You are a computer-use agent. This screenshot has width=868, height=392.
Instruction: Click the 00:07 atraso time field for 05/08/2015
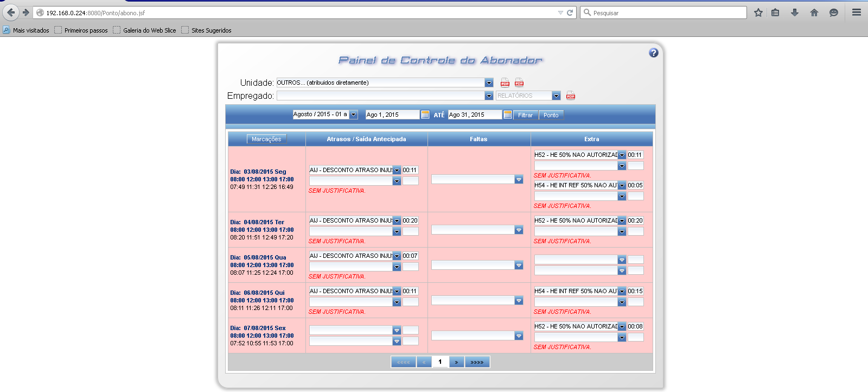(x=410, y=256)
